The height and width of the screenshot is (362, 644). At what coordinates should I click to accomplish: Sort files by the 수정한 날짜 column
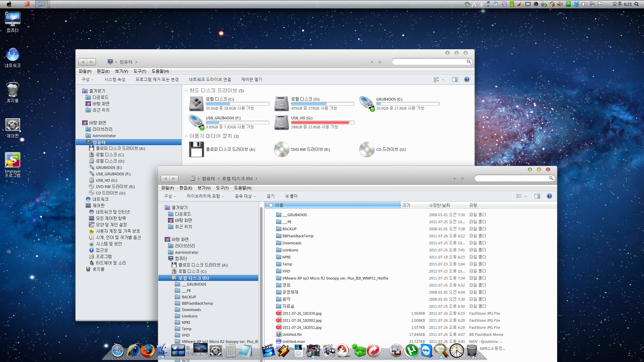click(439, 205)
